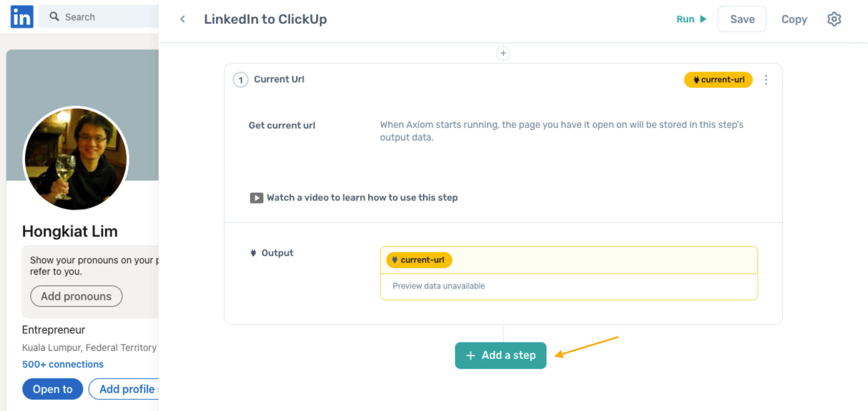Image resolution: width=868 pixels, height=411 pixels.
Task: Click the LinkedIn logo icon
Action: pos(22,17)
